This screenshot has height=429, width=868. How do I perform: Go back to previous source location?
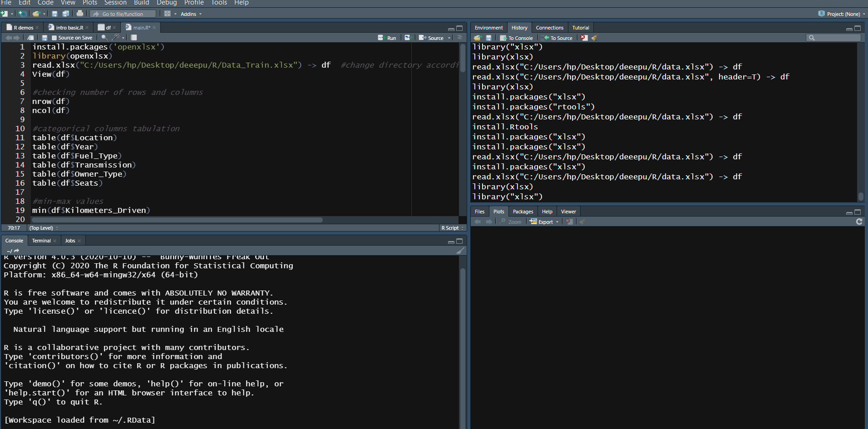(x=8, y=38)
